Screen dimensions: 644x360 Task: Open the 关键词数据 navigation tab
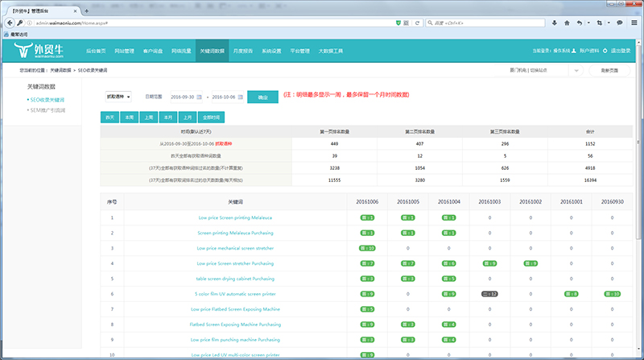[213, 51]
